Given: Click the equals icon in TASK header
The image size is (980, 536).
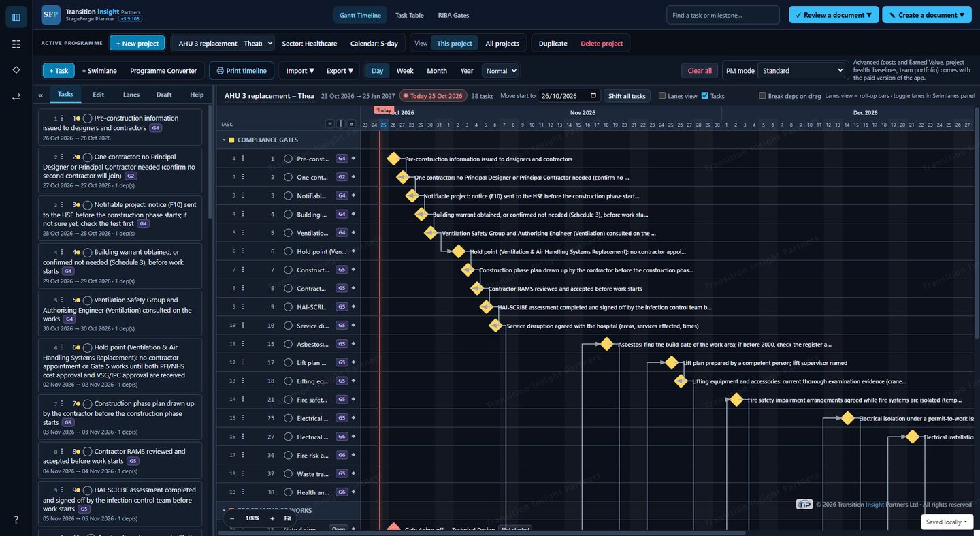Looking at the screenshot, I should tap(330, 124).
